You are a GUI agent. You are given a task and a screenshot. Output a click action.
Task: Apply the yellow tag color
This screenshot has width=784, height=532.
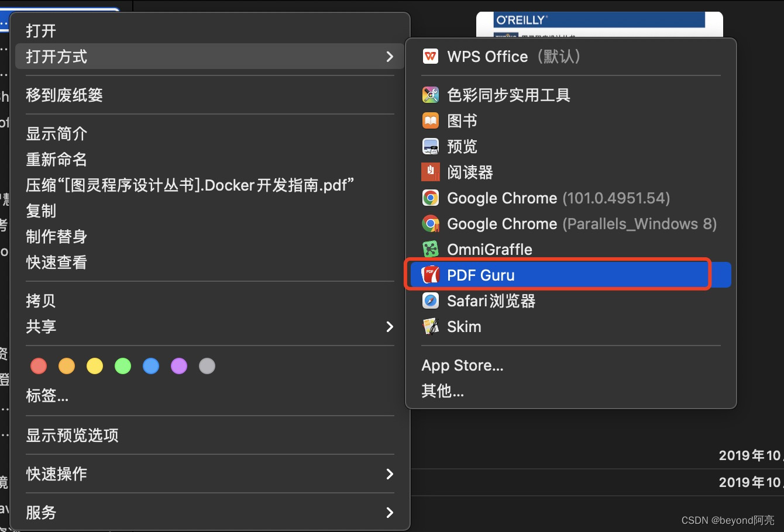95,366
